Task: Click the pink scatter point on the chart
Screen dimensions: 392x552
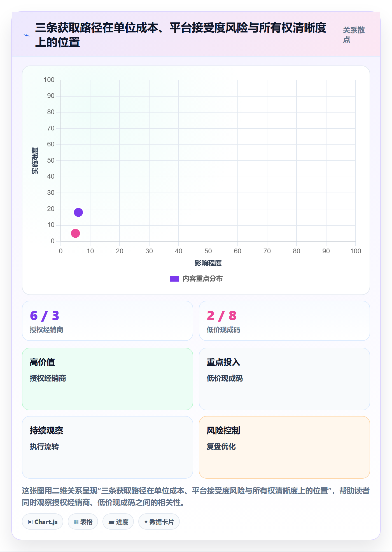Action: pos(75,233)
